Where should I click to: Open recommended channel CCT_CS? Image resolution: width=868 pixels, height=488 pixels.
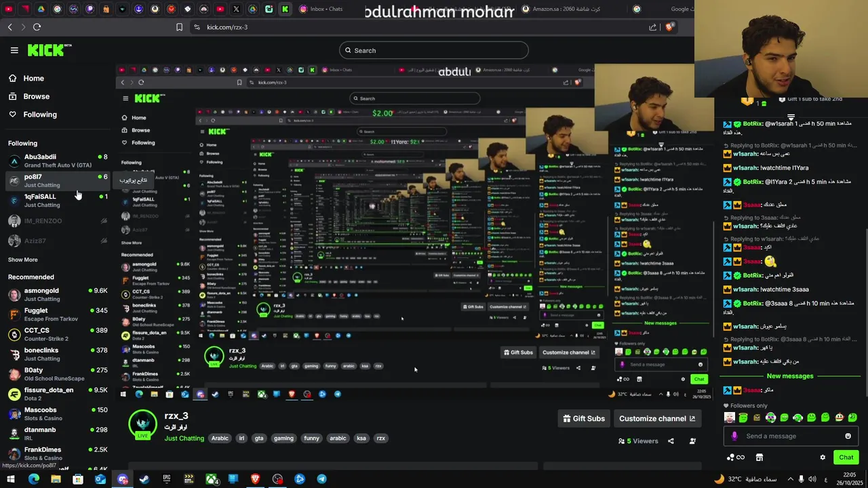[x=57, y=334]
